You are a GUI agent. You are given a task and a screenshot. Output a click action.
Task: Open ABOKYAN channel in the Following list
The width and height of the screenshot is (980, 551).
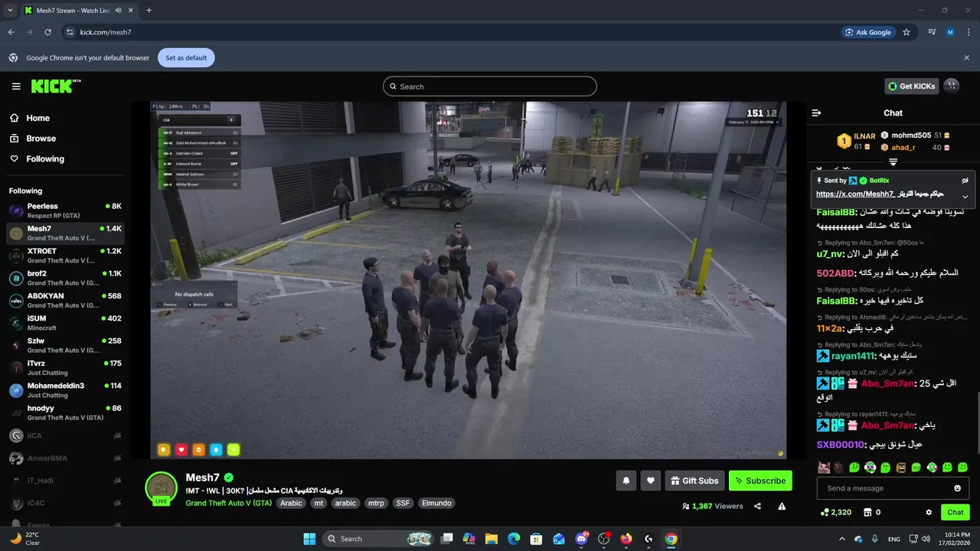[65, 300]
